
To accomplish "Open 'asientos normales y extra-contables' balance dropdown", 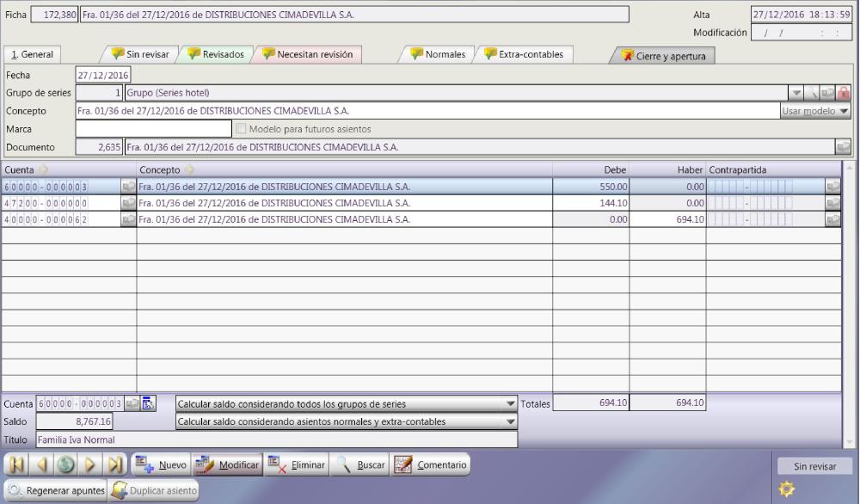I will (510, 421).
